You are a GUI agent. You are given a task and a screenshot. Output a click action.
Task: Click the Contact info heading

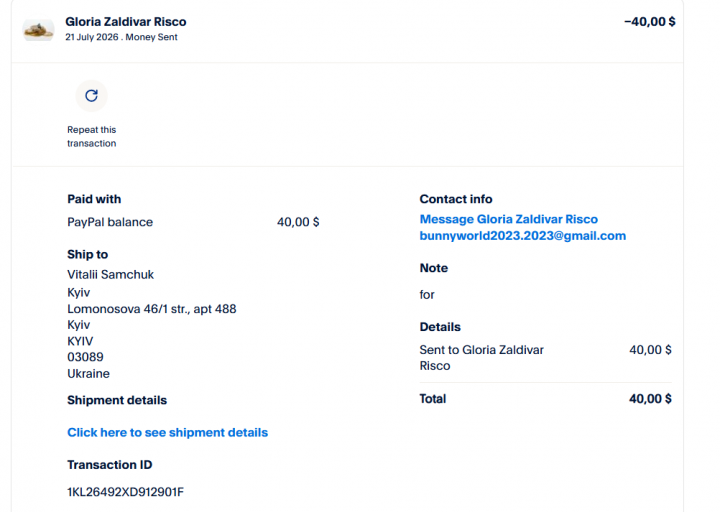[x=456, y=199]
